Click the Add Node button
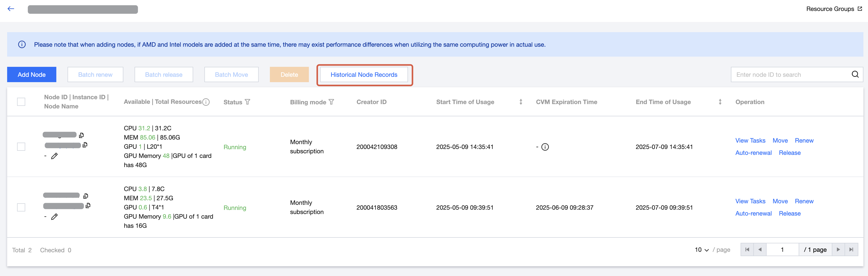The image size is (868, 276). click(x=32, y=74)
